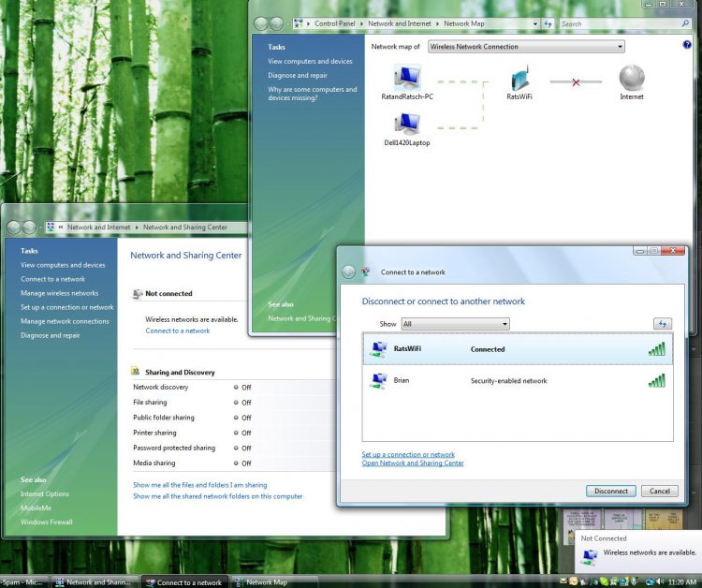Viewport: 702px width, 588px height.
Task: Click Manage network connections task
Action: (65, 321)
